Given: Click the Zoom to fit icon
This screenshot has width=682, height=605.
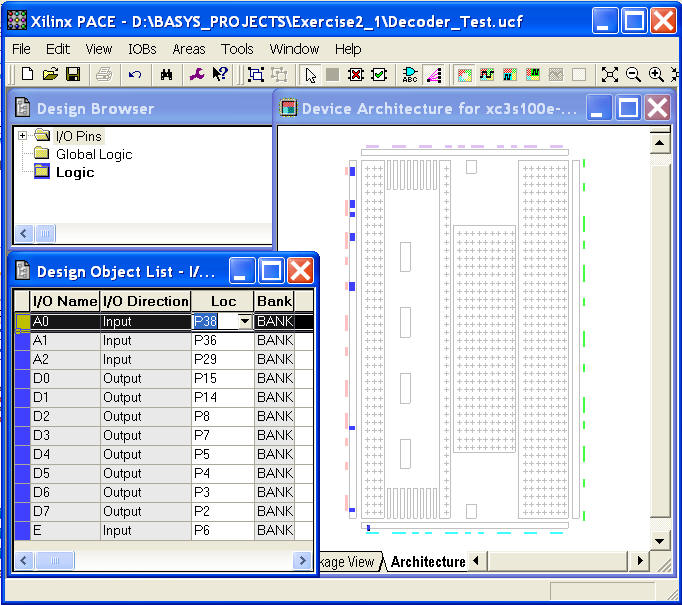Looking at the screenshot, I should 610,74.
